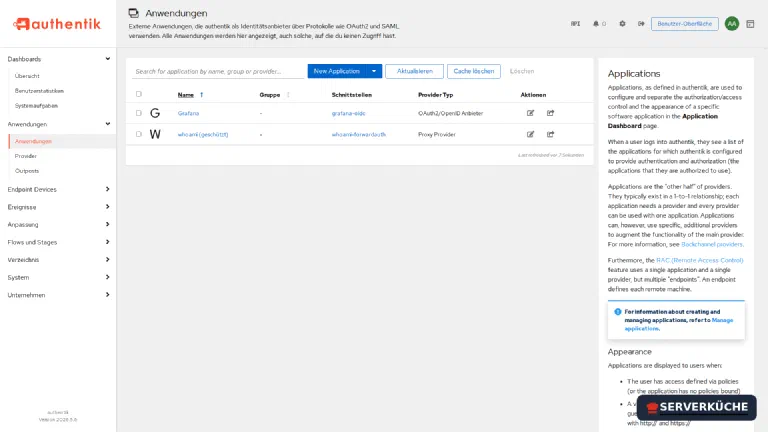Viewport: 768px width, 432px height.
Task: Open Übersicht in the sidebar
Action: point(27,76)
